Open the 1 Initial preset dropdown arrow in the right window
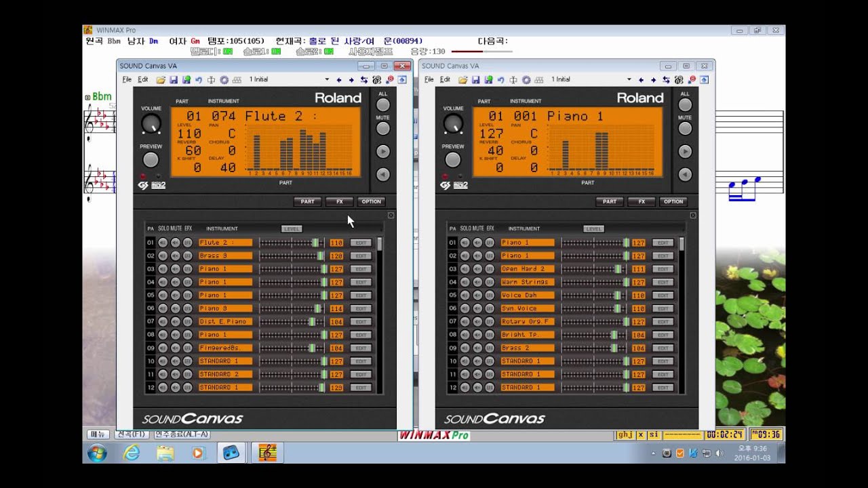 point(629,80)
